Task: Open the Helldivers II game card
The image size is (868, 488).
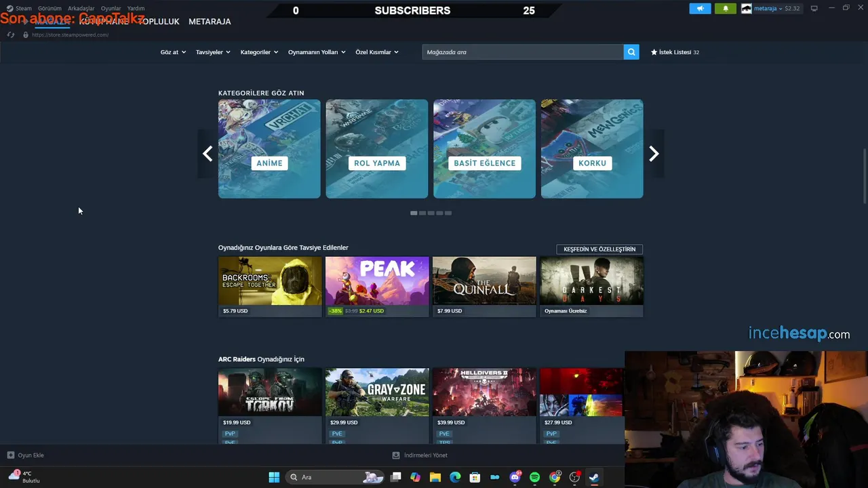Action: pyautogui.click(x=484, y=406)
